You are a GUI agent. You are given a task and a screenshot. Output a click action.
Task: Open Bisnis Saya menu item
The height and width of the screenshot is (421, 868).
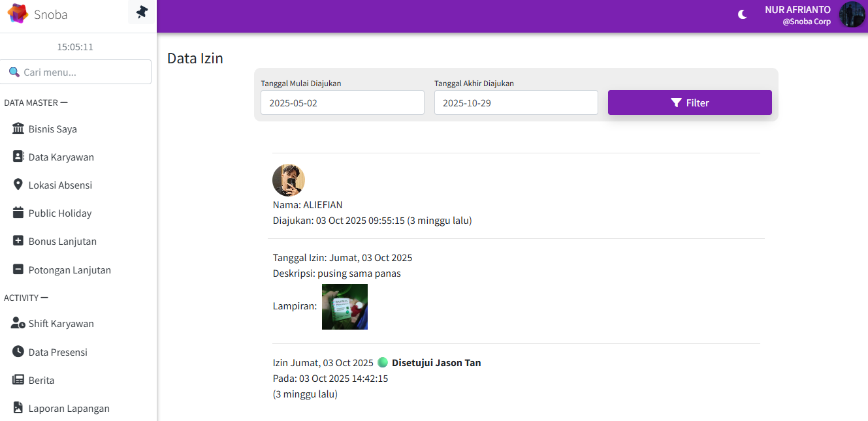(x=52, y=129)
